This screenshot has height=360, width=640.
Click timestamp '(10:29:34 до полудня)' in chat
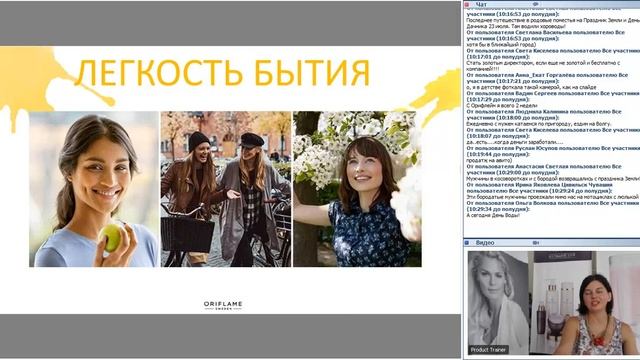tap(498, 209)
